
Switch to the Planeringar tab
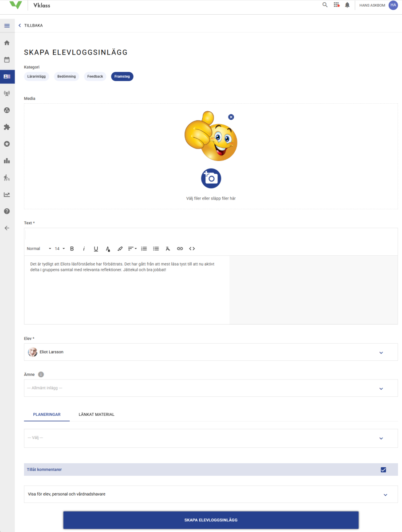coord(47,415)
